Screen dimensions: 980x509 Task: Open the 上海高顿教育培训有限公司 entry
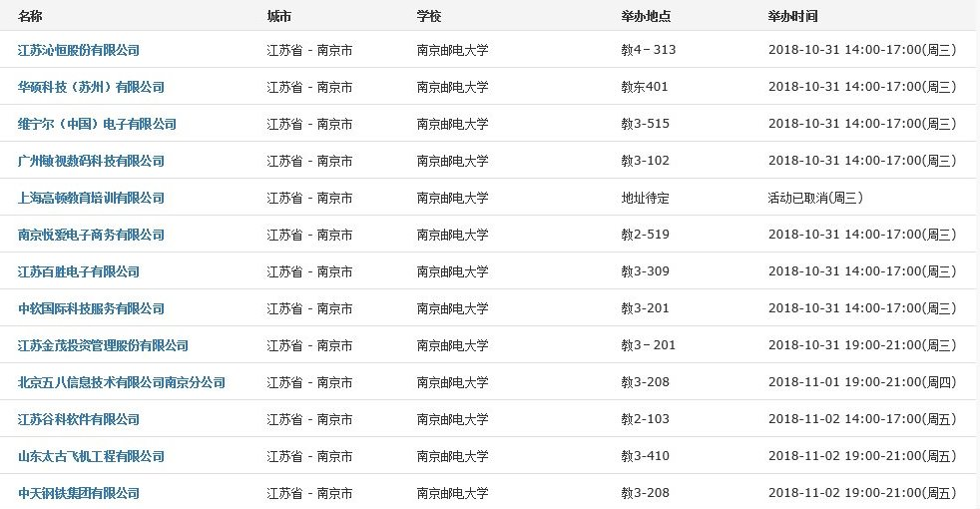[91, 198]
